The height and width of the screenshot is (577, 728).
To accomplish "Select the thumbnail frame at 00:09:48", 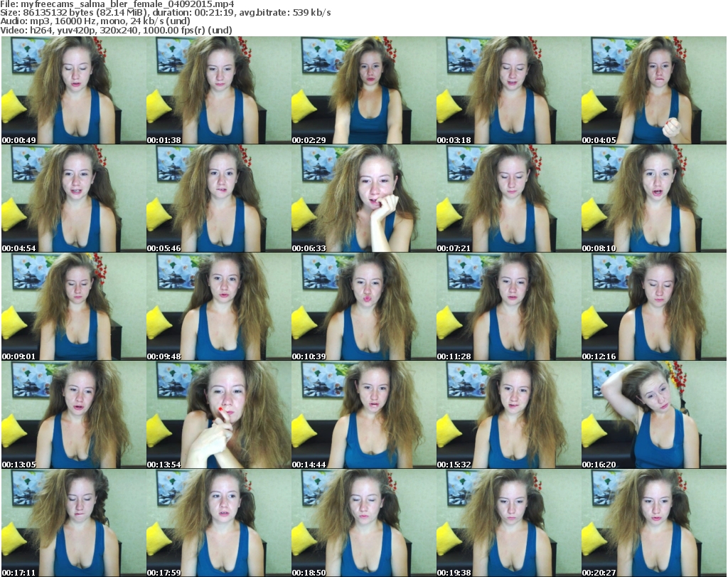I will pyautogui.click(x=219, y=307).
